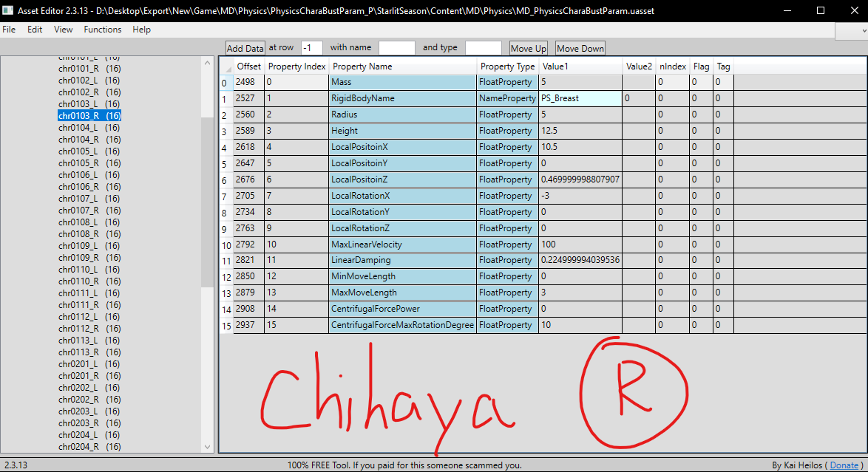Click the Mass property name cell

[402, 82]
